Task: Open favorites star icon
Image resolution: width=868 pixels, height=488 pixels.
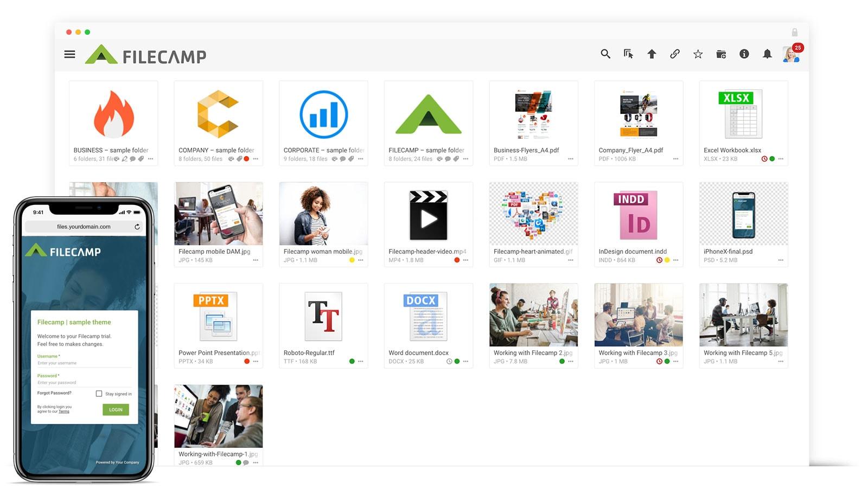Action: click(x=698, y=54)
